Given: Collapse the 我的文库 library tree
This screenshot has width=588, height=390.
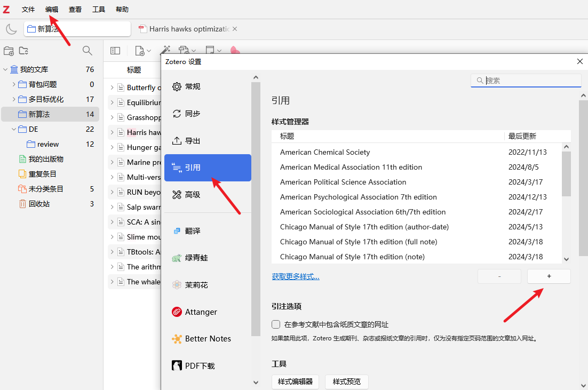Looking at the screenshot, I should tap(5, 69).
